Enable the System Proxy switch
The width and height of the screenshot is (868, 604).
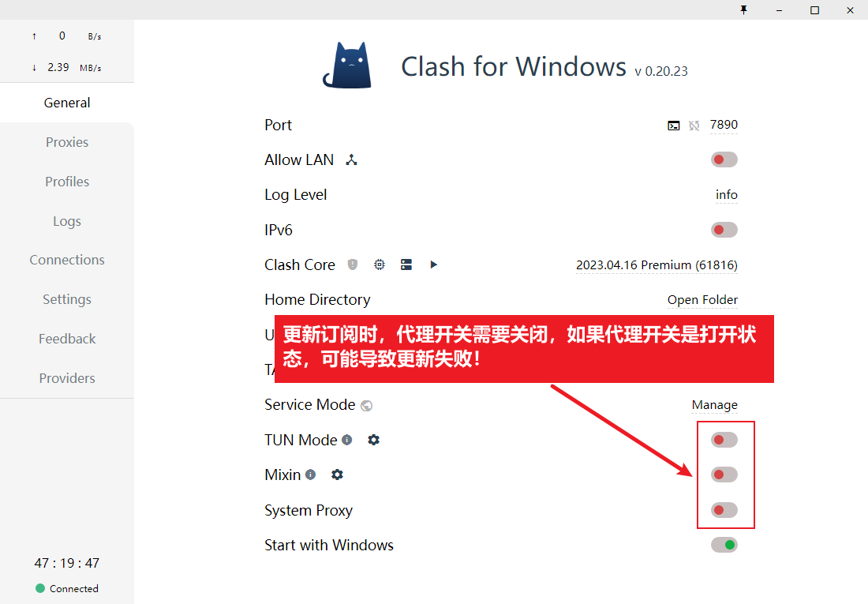724,510
